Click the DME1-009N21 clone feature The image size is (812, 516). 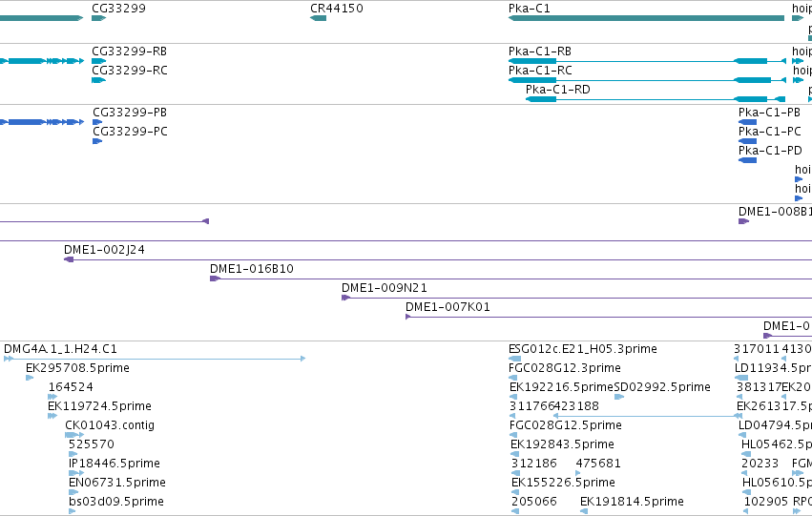(x=577, y=299)
